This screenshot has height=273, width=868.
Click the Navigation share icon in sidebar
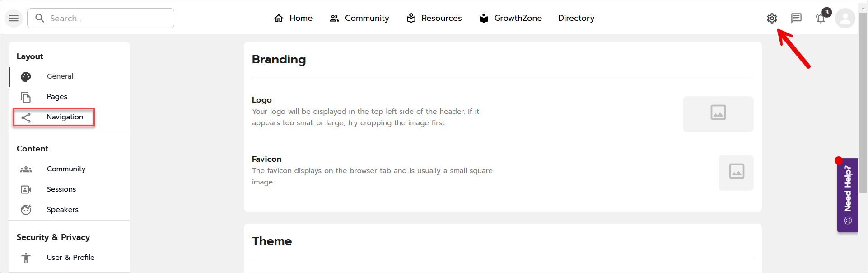26,118
